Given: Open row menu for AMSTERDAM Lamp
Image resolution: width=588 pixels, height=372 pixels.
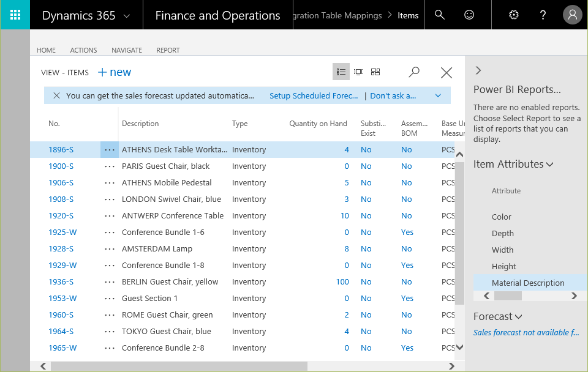Looking at the screenshot, I should (110, 248).
